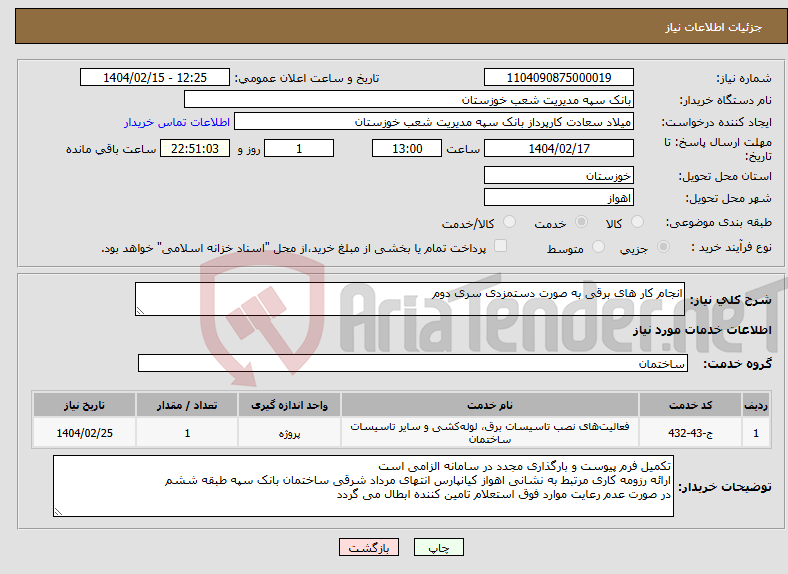Image resolution: width=788 pixels, height=574 pixels.
Task: Click the نام خدمت column header
Action: [x=490, y=405]
